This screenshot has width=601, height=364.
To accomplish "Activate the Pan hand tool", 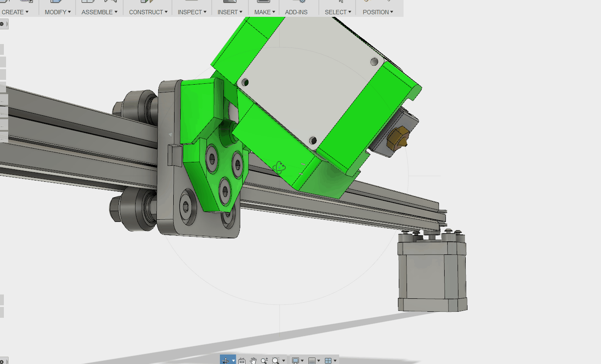I will pyautogui.click(x=253, y=361).
